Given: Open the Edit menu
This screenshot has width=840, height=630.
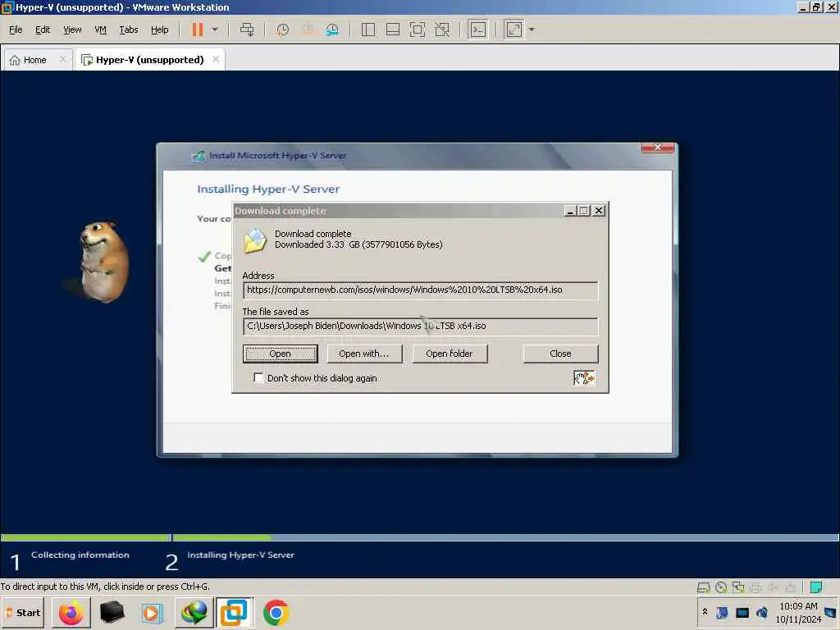Looking at the screenshot, I should (43, 30).
